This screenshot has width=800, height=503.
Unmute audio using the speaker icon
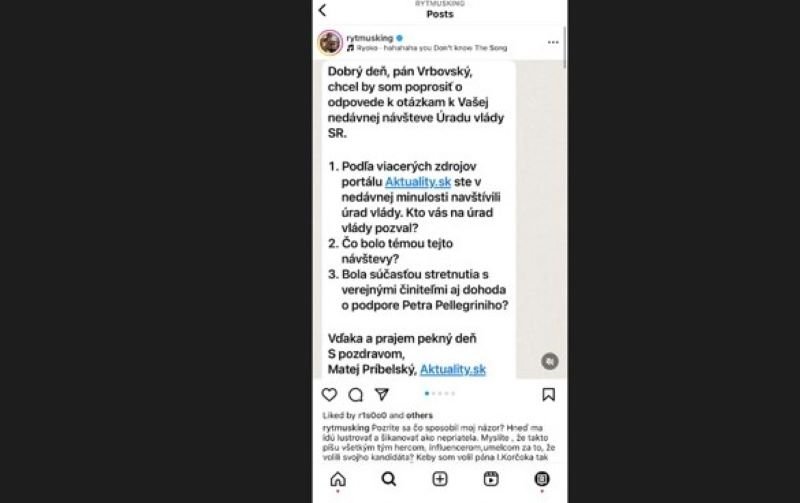[549, 361]
